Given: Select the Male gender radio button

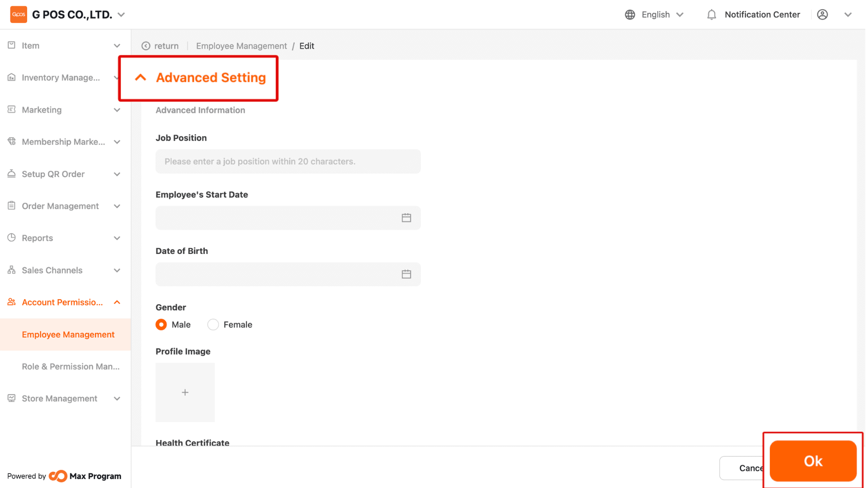Looking at the screenshot, I should click(x=161, y=325).
